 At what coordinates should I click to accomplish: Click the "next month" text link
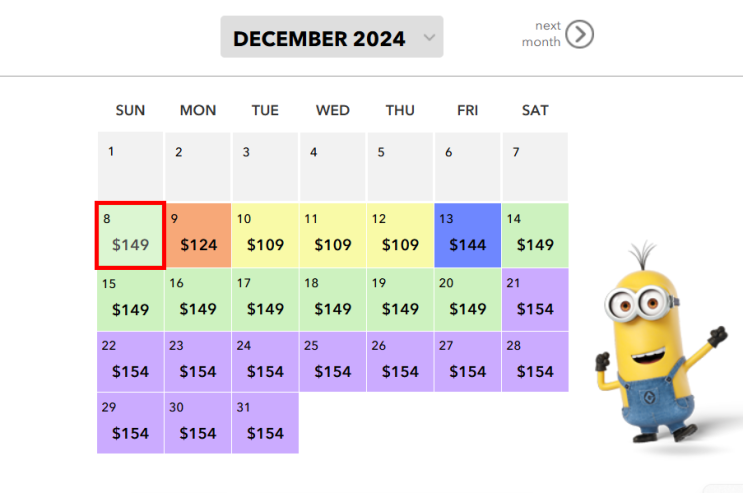tap(543, 35)
